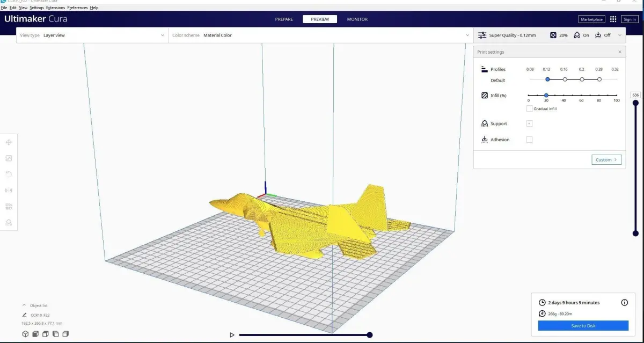Select the Move tool in left toolbar

(9, 142)
